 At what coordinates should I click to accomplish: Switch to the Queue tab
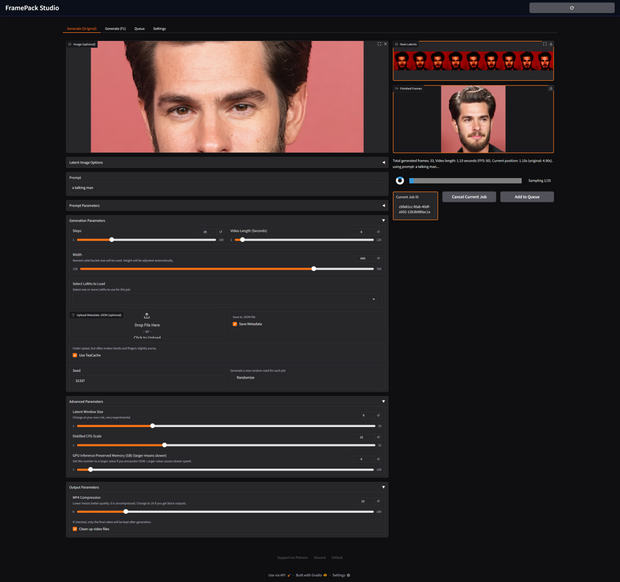pos(139,29)
